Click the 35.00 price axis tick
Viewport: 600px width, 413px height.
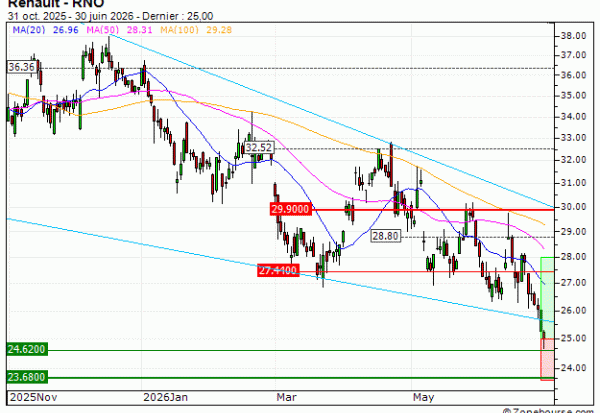[x=574, y=95]
